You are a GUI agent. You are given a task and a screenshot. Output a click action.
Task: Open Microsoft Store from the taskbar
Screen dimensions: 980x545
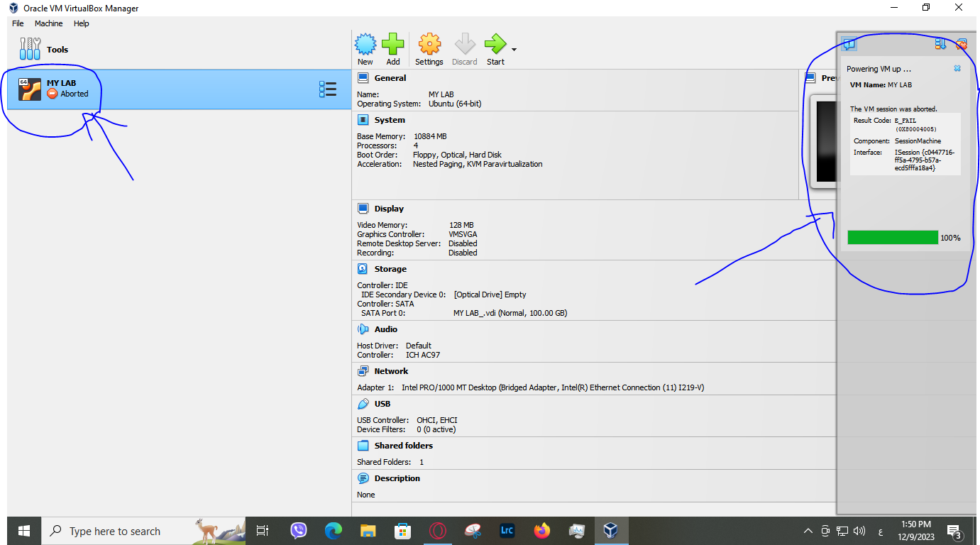[402, 531]
